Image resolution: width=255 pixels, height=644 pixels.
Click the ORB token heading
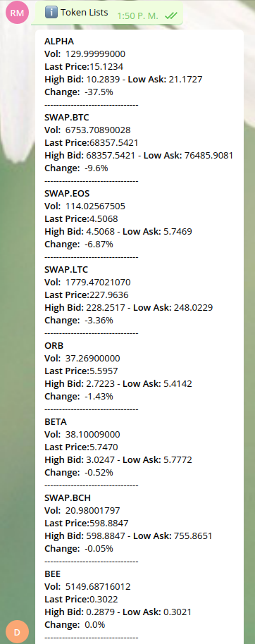[x=54, y=345]
